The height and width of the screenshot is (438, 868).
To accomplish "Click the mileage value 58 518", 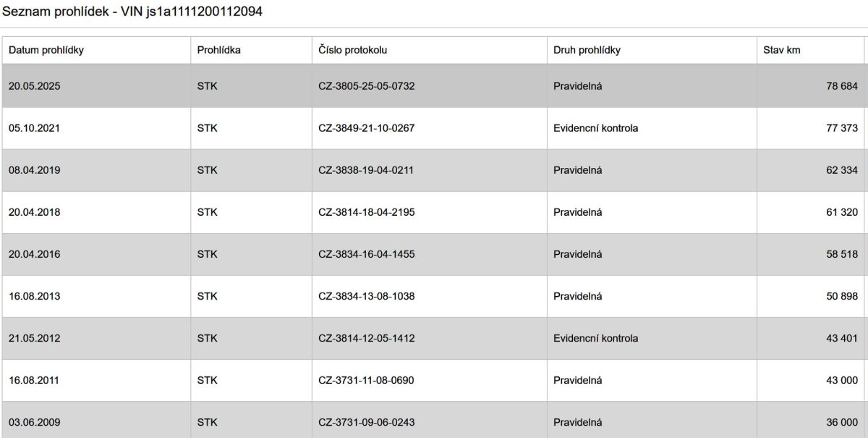I will pyautogui.click(x=841, y=254).
